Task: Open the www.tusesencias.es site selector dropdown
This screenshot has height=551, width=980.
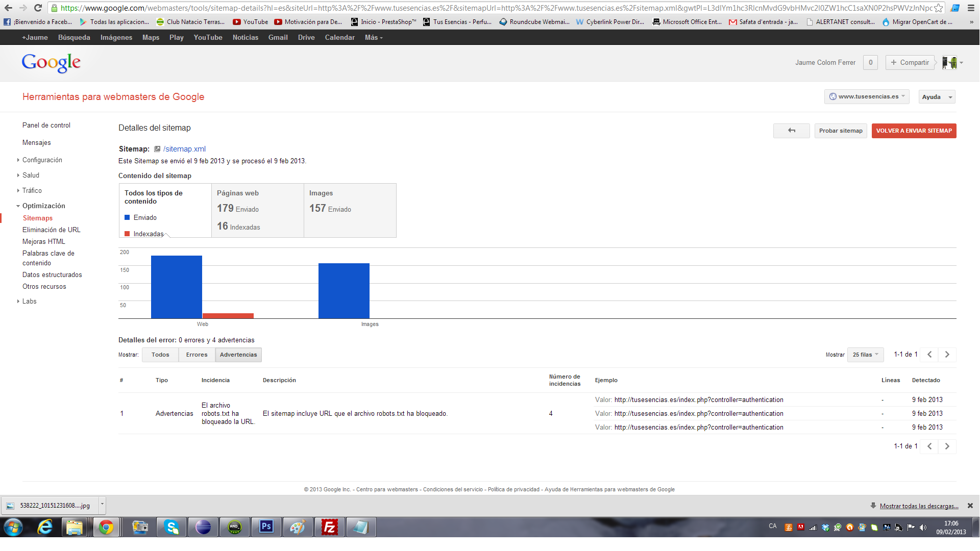Action: pyautogui.click(x=867, y=96)
